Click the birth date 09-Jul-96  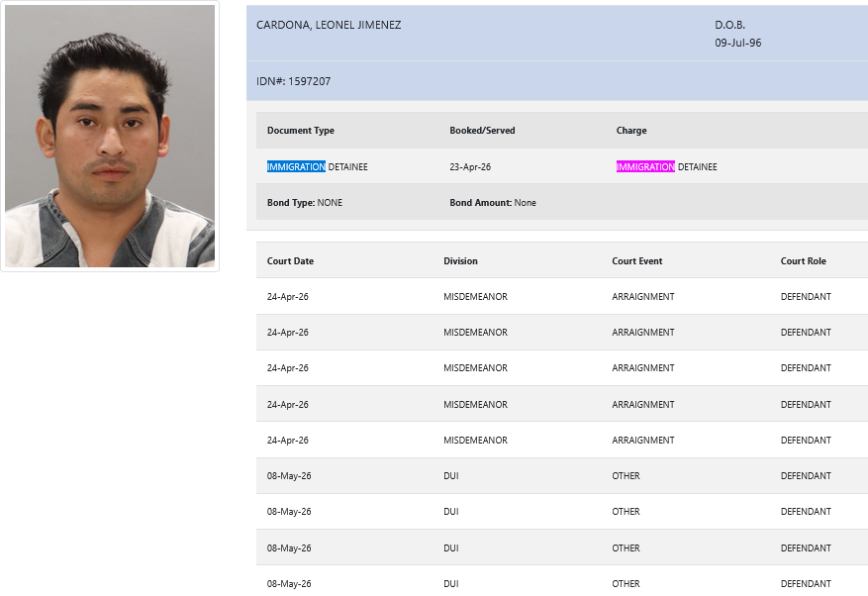point(737,43)
